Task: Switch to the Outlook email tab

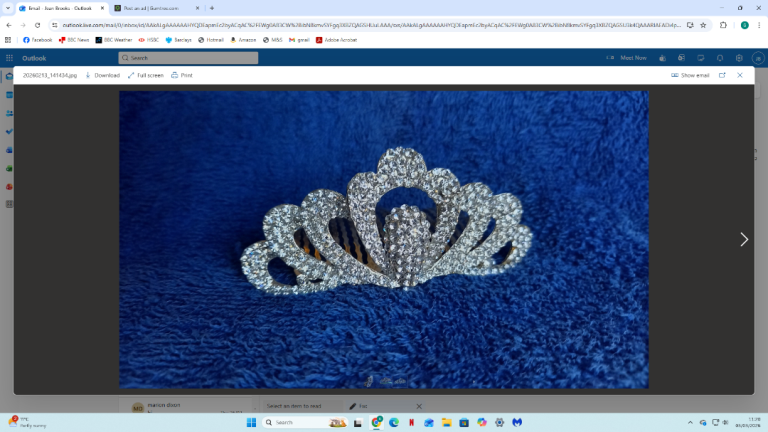Action: pyautogui.click(x=58, y=8)
